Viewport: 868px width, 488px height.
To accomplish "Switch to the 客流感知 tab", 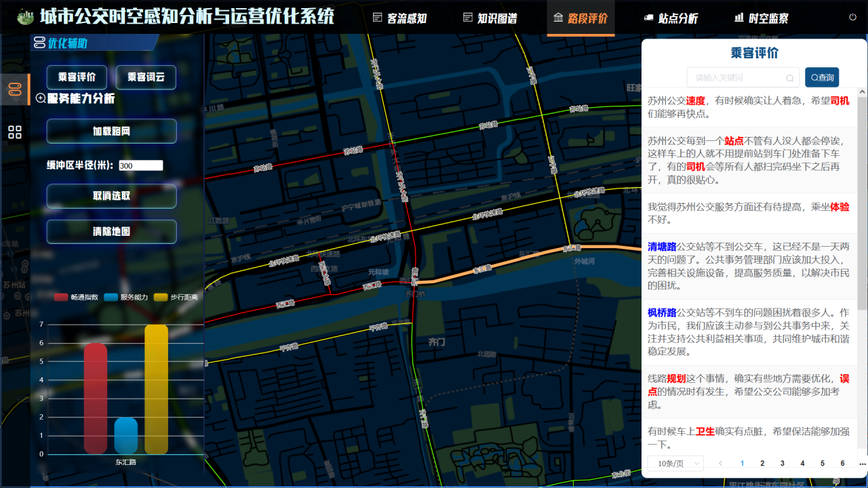I will (400, 18).
